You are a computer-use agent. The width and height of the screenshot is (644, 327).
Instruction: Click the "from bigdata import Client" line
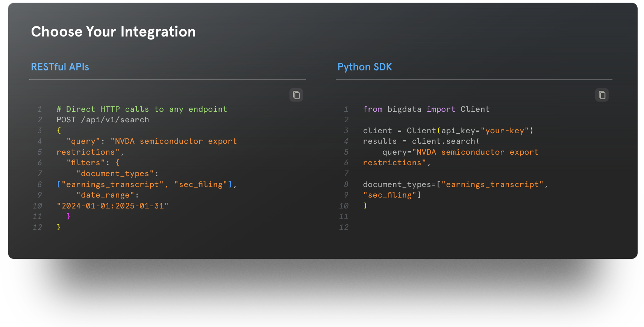(426, 109)
